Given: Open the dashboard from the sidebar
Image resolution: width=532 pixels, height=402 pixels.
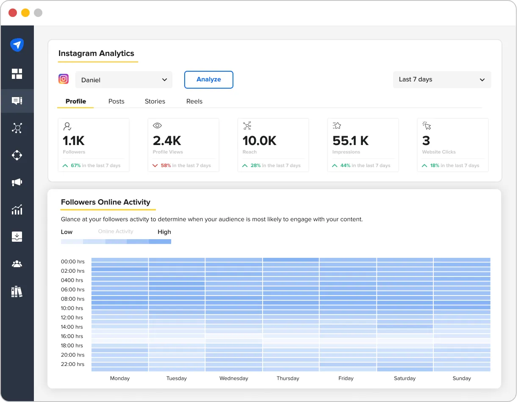Looking at the screenshot, I should point(17,73).
